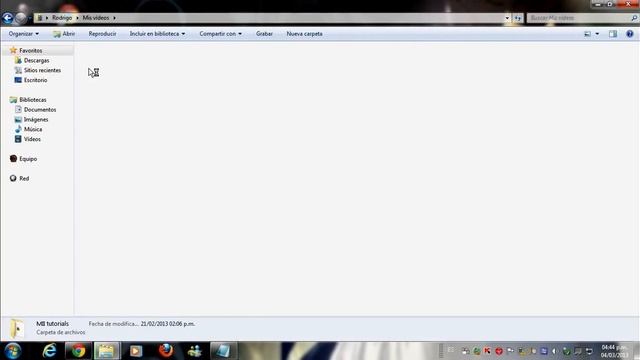Viewport: 640px width, 360px height.
Task: Open the volume speaker tray icon
Action: pyautogui.click(x=554, y=351)
